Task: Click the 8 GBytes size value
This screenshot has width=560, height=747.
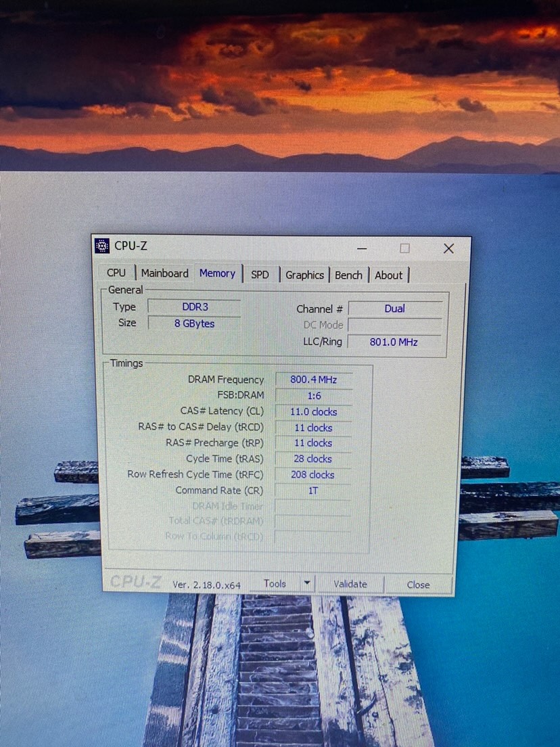Action: [194, 323]
